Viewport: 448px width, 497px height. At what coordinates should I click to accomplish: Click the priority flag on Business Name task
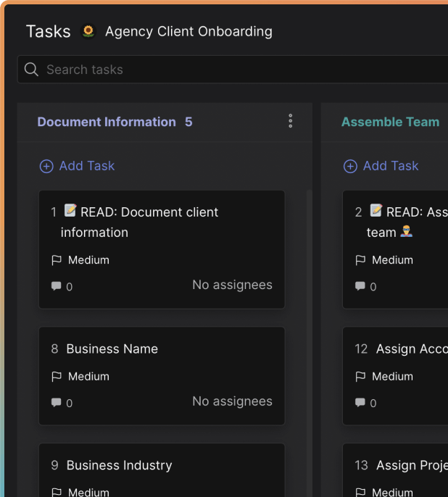point(57,377)
